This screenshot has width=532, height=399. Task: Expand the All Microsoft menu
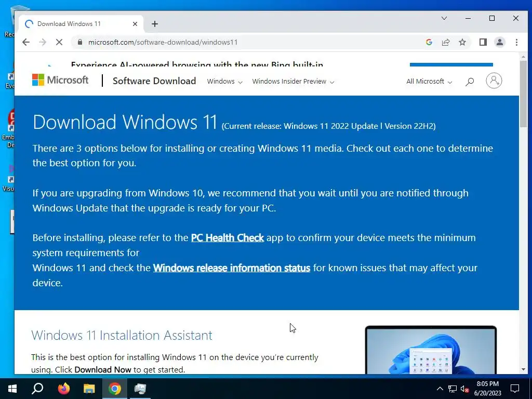429,82
